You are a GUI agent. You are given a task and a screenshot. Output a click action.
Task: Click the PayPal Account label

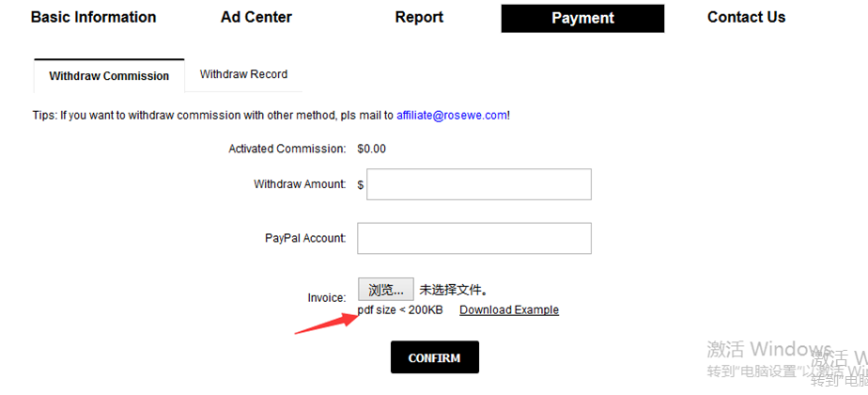(x=305, y=238)
